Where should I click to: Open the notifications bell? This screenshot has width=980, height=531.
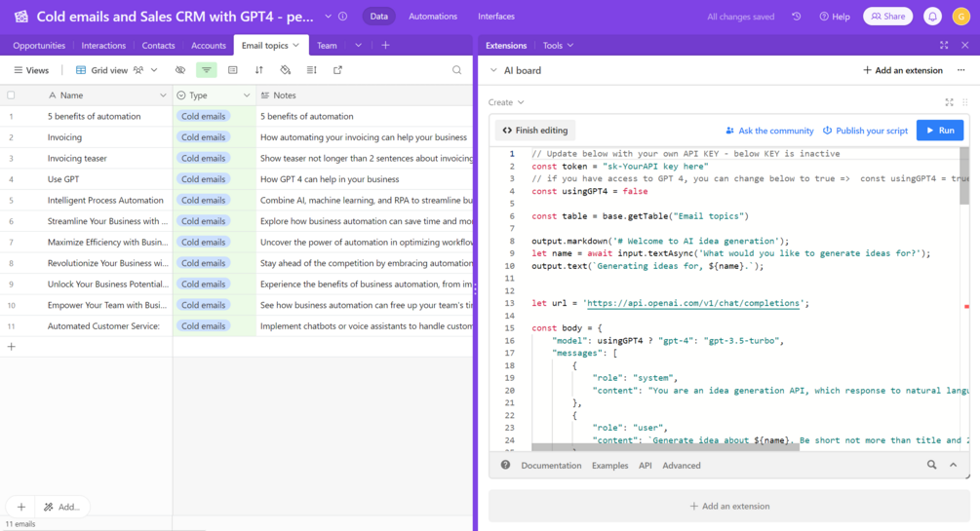pos(932,17)
